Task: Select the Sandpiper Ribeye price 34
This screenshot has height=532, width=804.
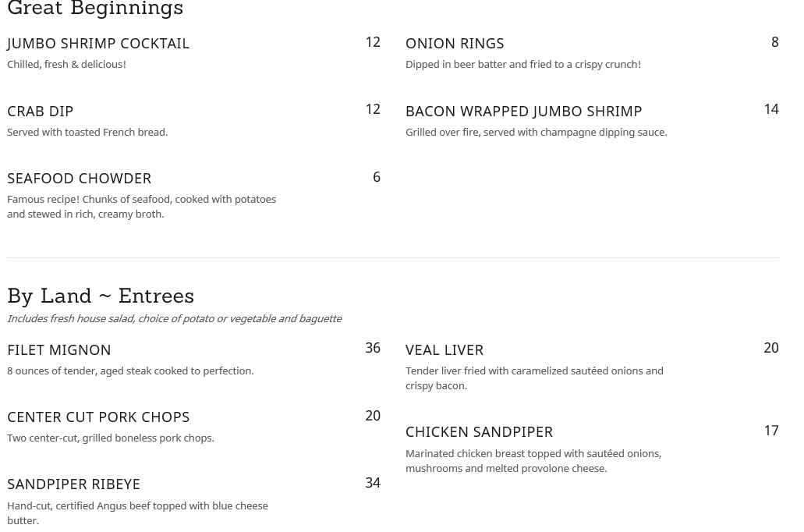Action: (373, 483)
